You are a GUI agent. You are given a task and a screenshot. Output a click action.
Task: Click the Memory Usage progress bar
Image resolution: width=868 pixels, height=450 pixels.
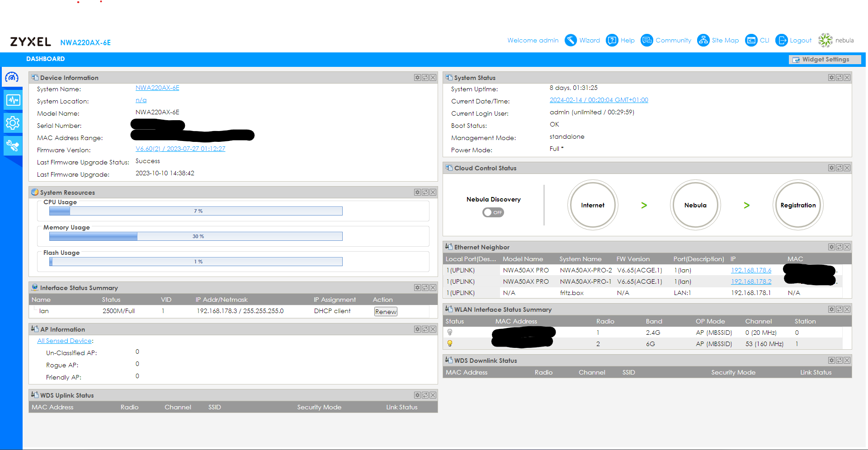tap(196, 236)
